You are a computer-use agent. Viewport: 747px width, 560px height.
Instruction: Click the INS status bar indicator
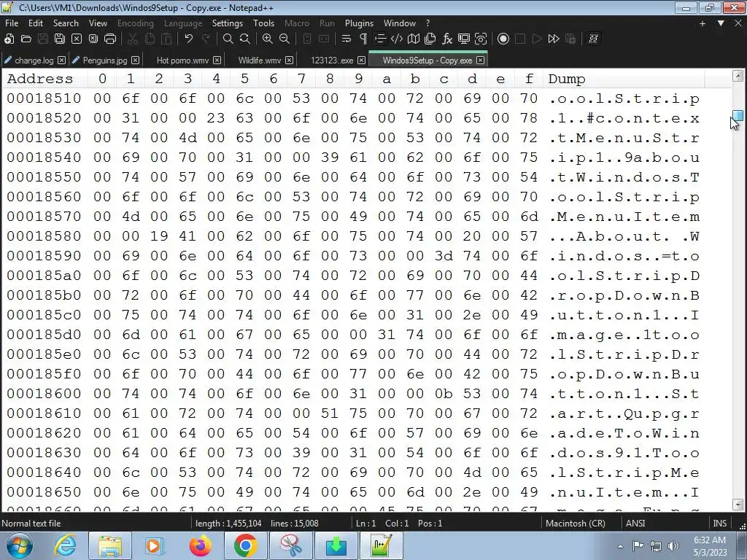point(719,524)
